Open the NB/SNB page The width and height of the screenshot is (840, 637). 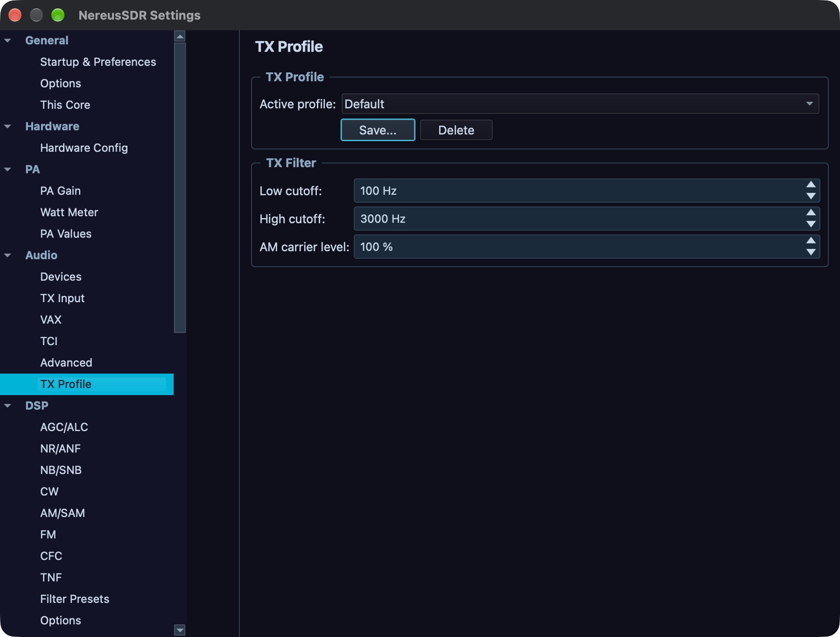click(61, 470)
